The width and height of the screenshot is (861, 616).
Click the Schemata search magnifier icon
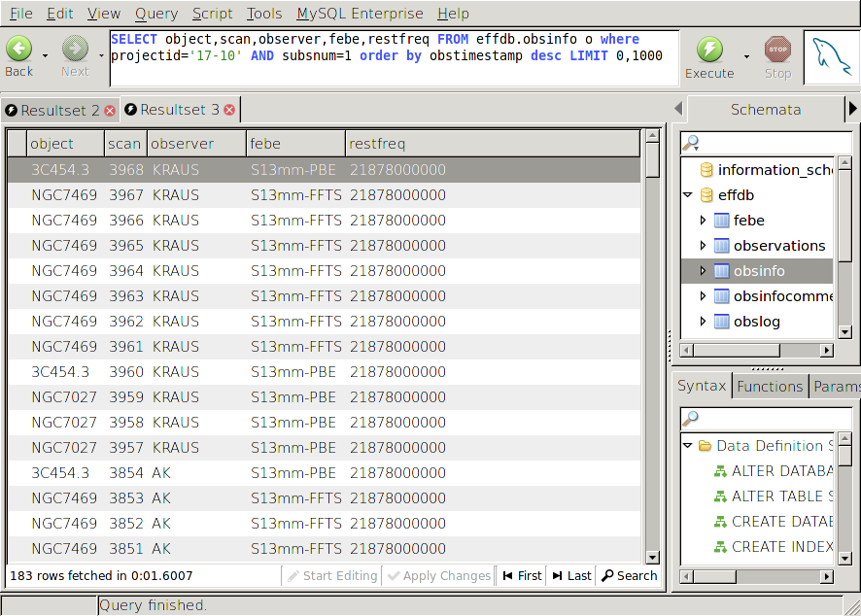(690, 143)
